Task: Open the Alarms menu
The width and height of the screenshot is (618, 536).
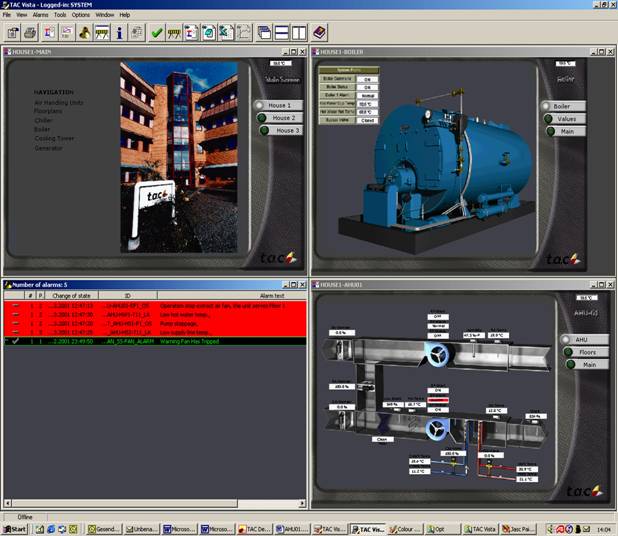Action: coord(40,15)
